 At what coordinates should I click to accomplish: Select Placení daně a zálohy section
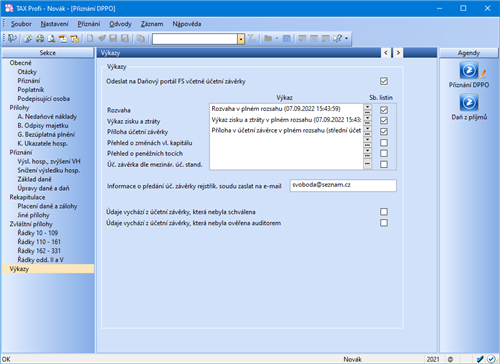point(47,206)
